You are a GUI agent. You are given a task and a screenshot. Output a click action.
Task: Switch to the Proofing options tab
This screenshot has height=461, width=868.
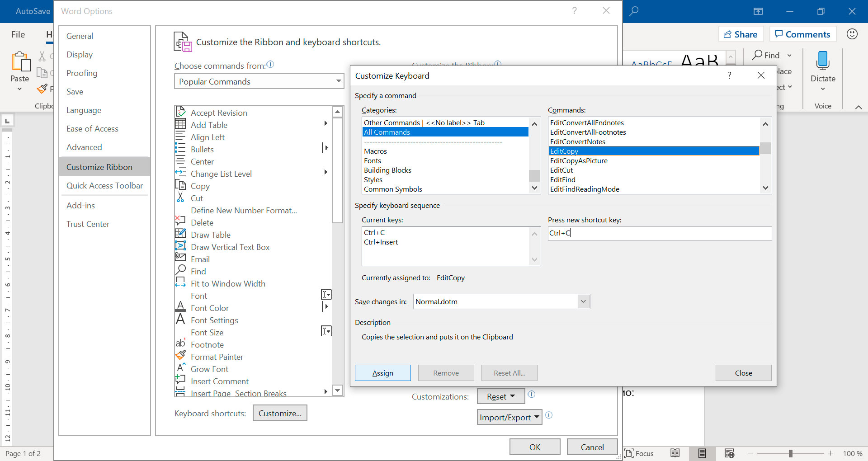tap(82, 73)
